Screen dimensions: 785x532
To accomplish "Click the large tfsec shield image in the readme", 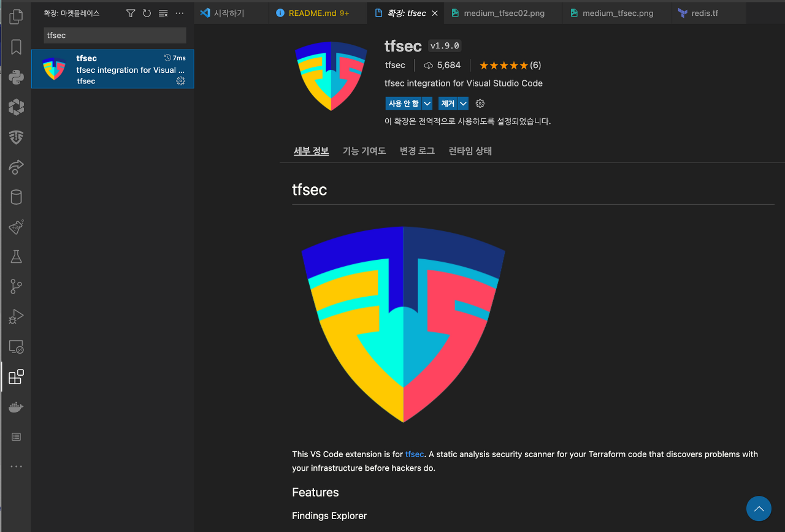I will [403, 324].
